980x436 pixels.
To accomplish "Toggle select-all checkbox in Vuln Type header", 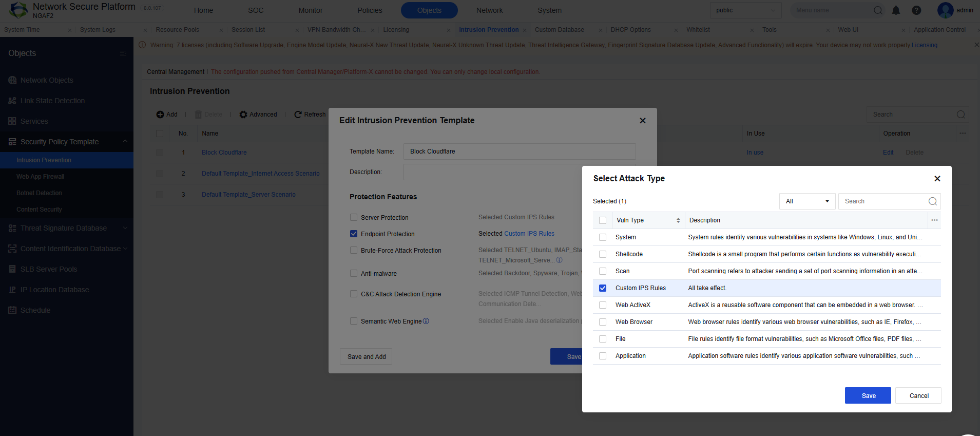I will point(603,220).
